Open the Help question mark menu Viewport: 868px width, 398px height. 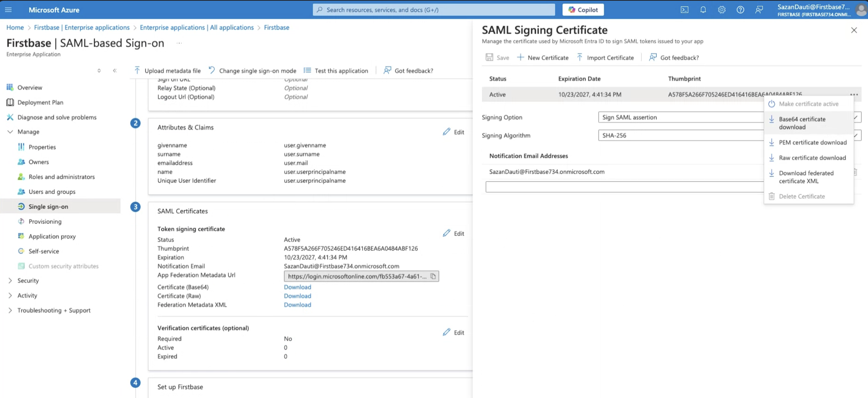tap(740, 10)
